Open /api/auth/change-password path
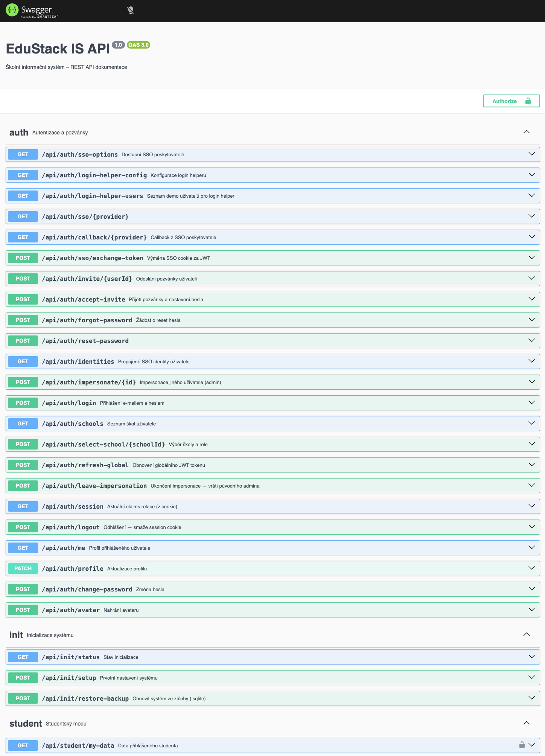This screenshot has width=545, height=756. (87, 589)
